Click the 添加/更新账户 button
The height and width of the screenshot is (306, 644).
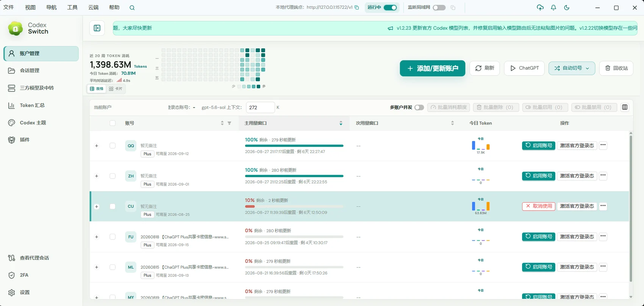tap(432, 68)
